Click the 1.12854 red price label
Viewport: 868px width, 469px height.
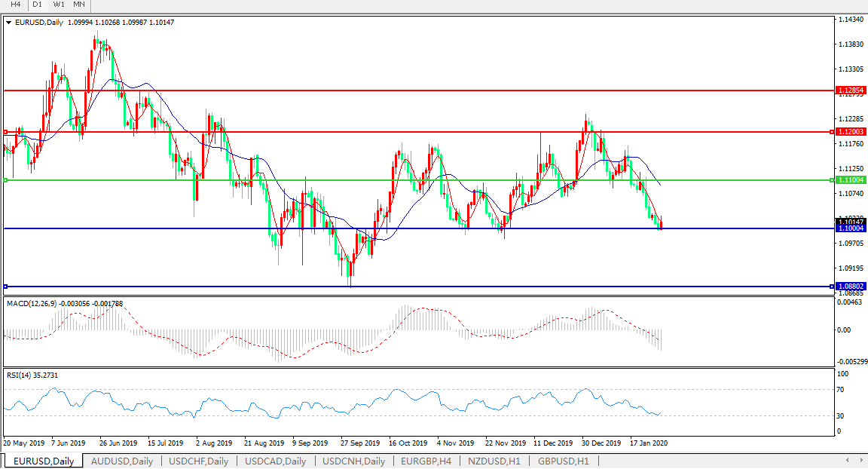851,90
